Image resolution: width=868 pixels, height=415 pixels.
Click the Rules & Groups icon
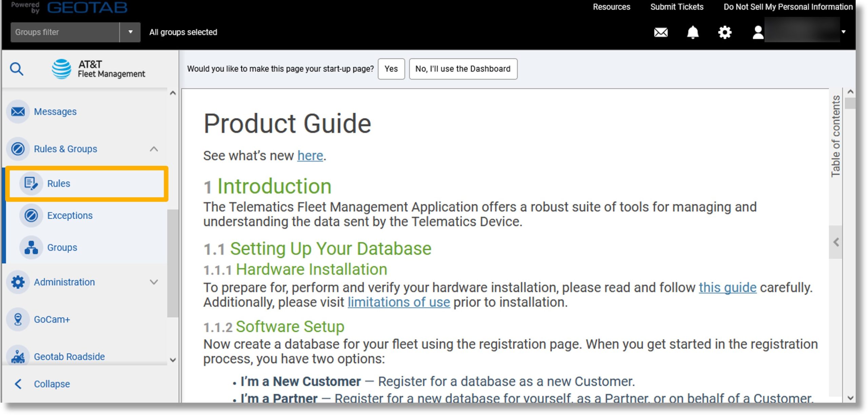(x=17, y=148)
